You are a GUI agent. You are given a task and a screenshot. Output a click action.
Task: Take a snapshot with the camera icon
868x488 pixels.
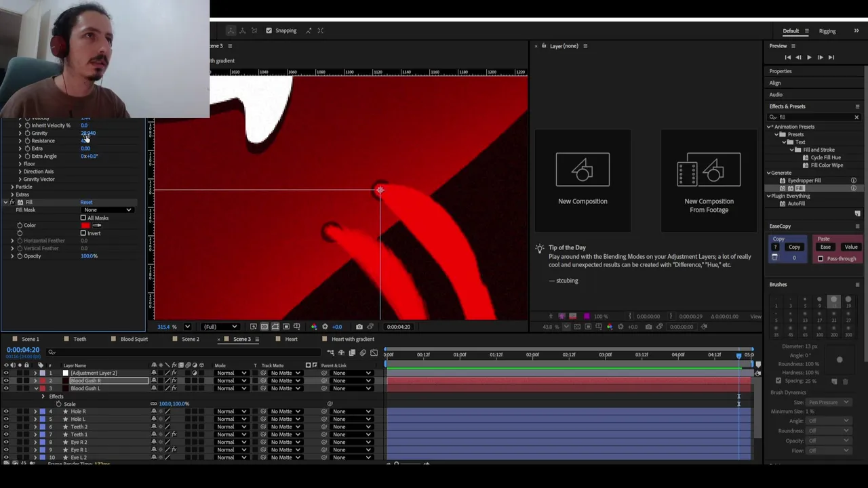click(x=359, y=327)
